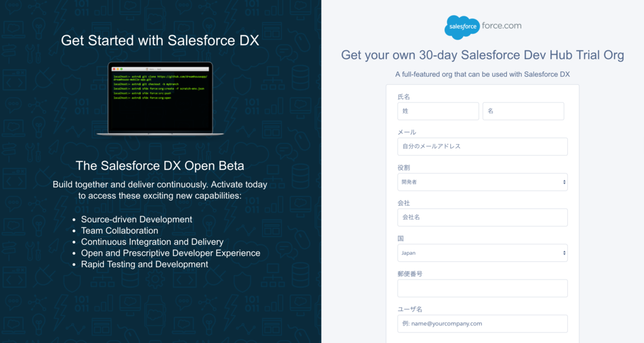Click the 氏名 name label
Image resolution: width=644 pixels, height=343 pixels.
(x=404, y=96)
